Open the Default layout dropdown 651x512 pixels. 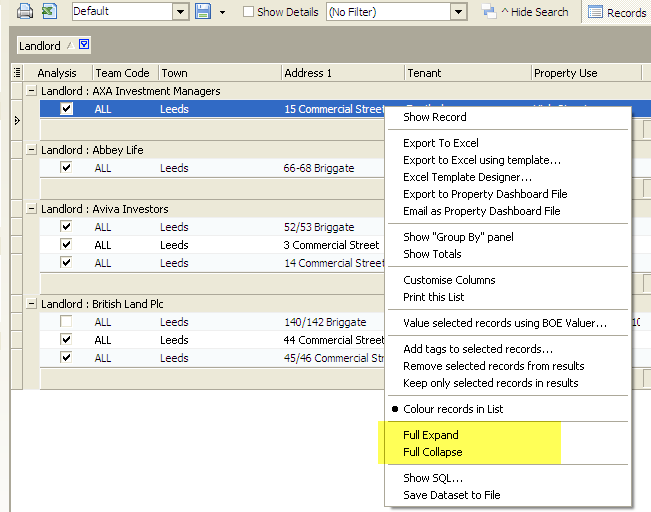(x=180, y=12)
